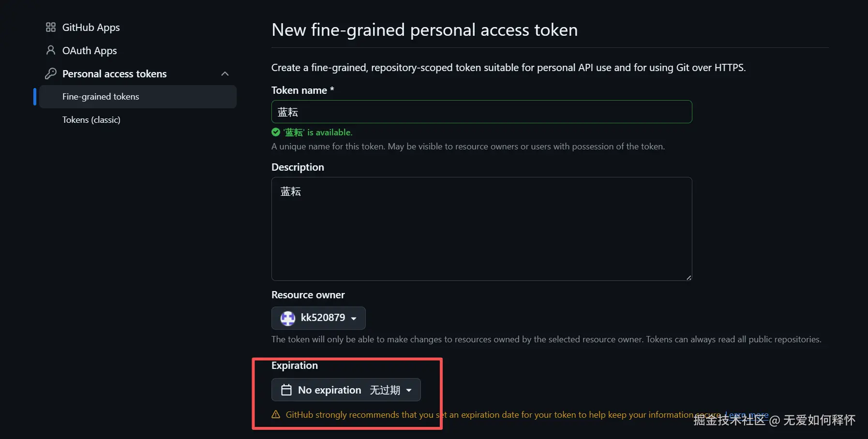Screen dimensions: 868x439
Task: Click the Personal access tokens key icon
Action: pyautogui.click(x=51, y=73)
